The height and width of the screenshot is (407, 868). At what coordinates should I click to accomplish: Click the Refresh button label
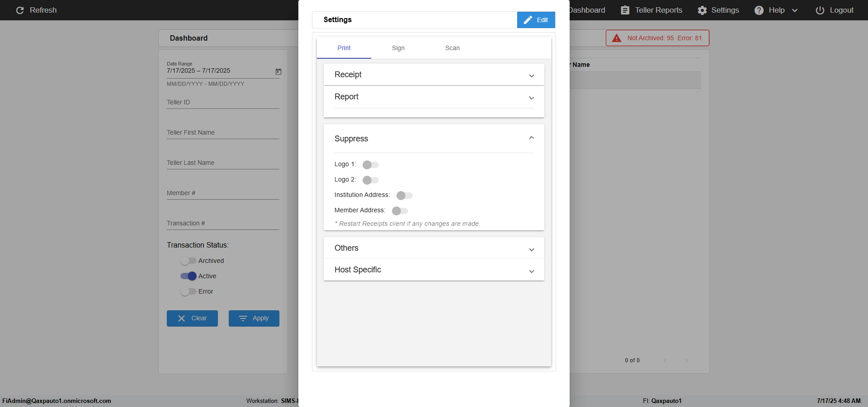(x=43, y=10)
